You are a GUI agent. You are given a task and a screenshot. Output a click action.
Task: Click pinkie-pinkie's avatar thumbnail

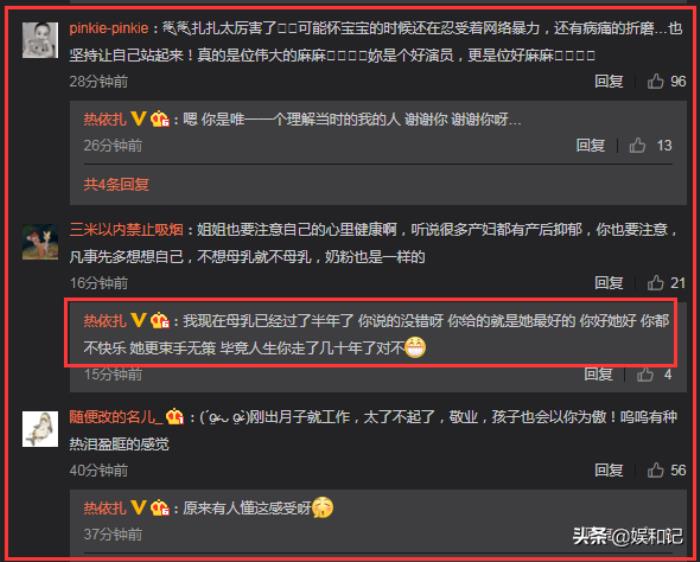(40, 40)
